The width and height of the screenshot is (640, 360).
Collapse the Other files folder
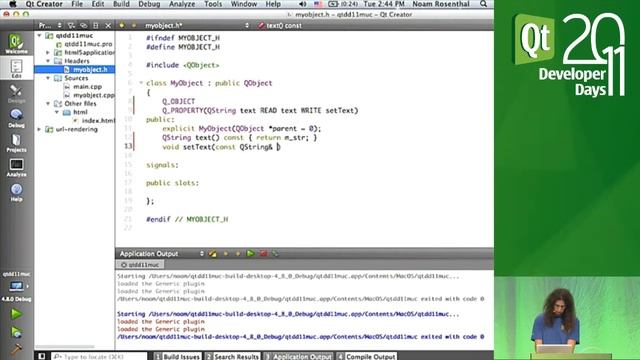click(x=48, y=104)
